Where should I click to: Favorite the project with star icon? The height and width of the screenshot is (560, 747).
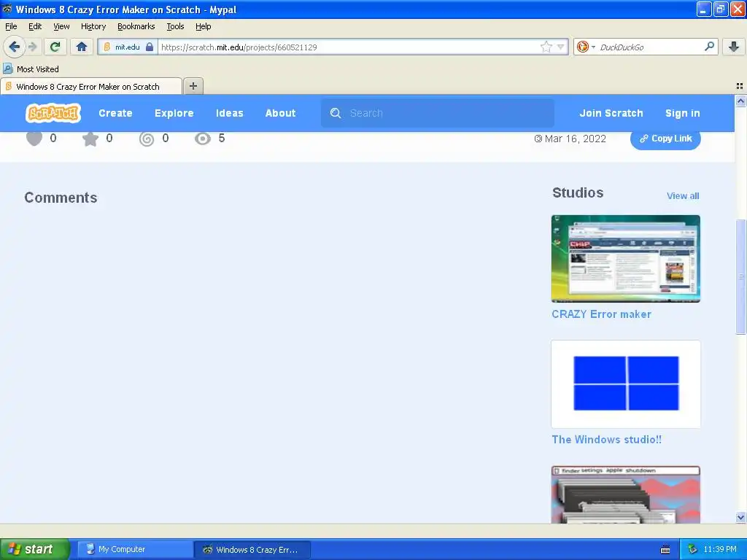[x=90, y=139]
